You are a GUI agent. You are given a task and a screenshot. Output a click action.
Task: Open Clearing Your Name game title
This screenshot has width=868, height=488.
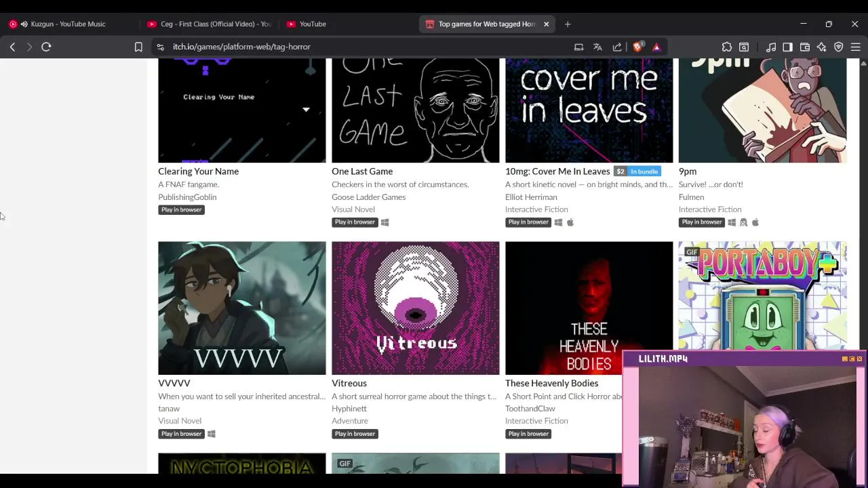tap(198, 171)
